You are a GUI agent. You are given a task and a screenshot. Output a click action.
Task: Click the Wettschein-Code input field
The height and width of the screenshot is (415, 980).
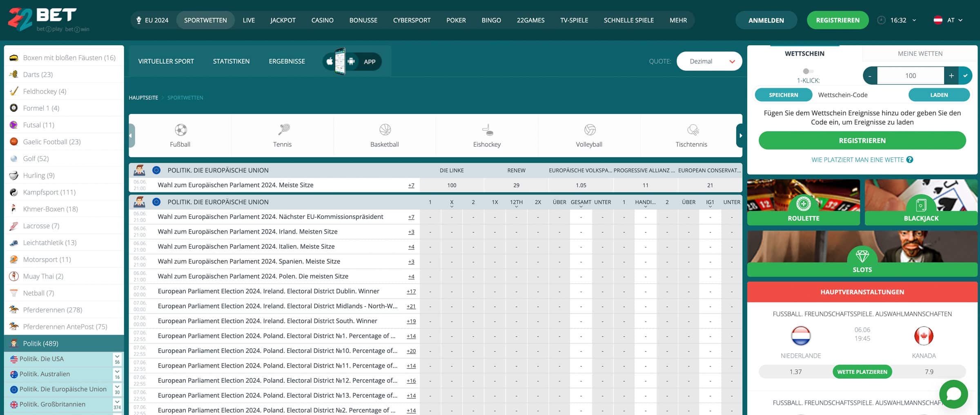[860, 95]
